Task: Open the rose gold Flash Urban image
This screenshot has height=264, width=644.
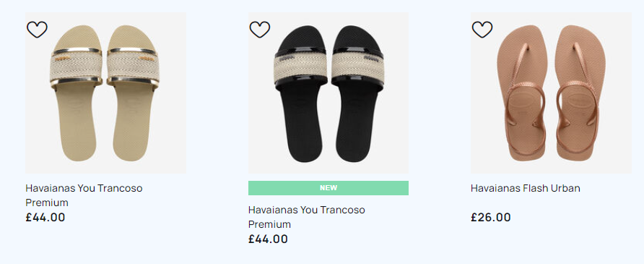Action: click(x=551, y=93)
